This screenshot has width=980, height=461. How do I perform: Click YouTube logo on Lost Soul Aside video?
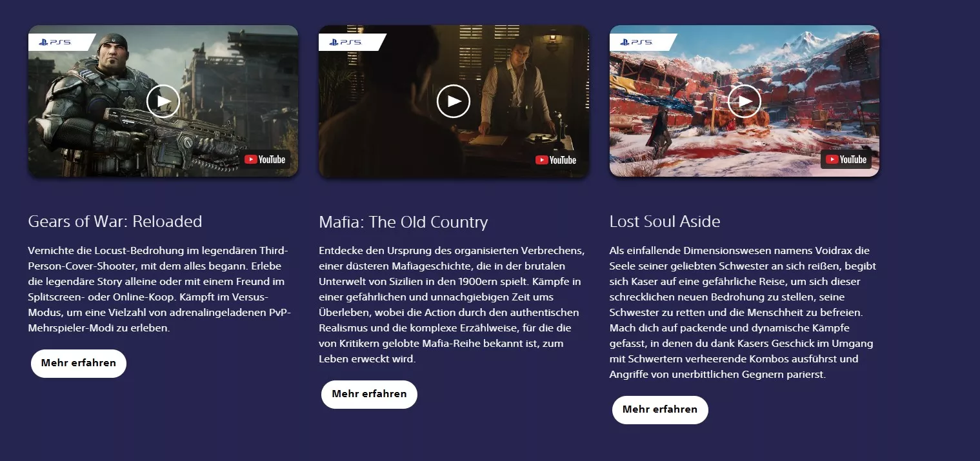click(846, 159)
